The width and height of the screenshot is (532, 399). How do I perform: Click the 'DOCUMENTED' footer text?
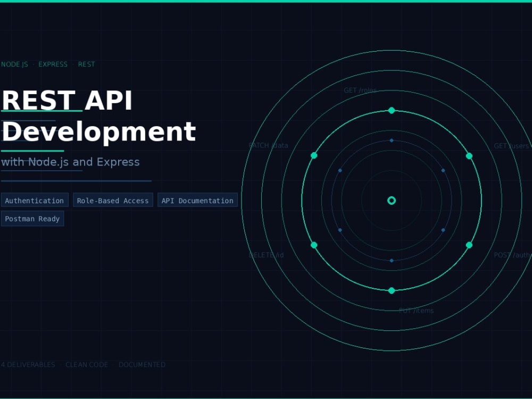tap(142, 365)
